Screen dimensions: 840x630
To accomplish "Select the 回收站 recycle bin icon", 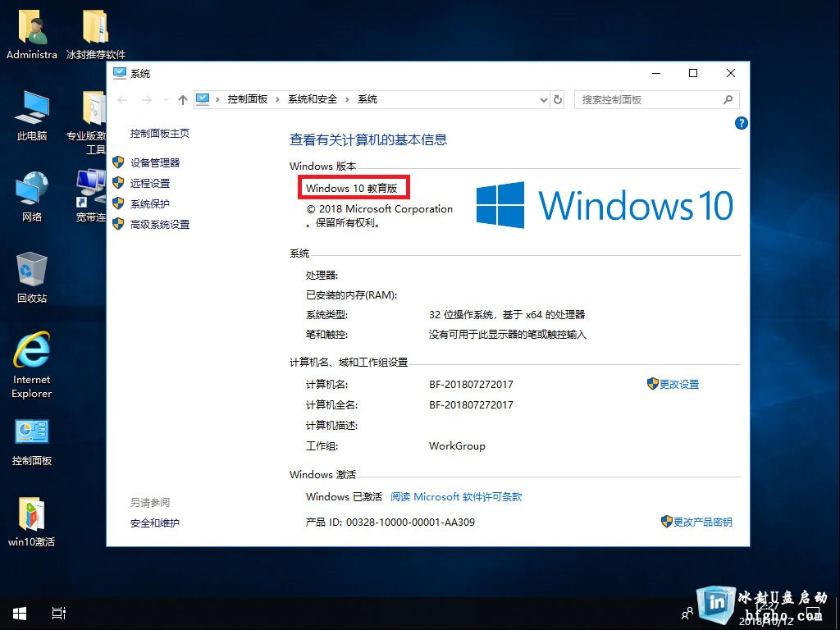I will tap(32, 277).
